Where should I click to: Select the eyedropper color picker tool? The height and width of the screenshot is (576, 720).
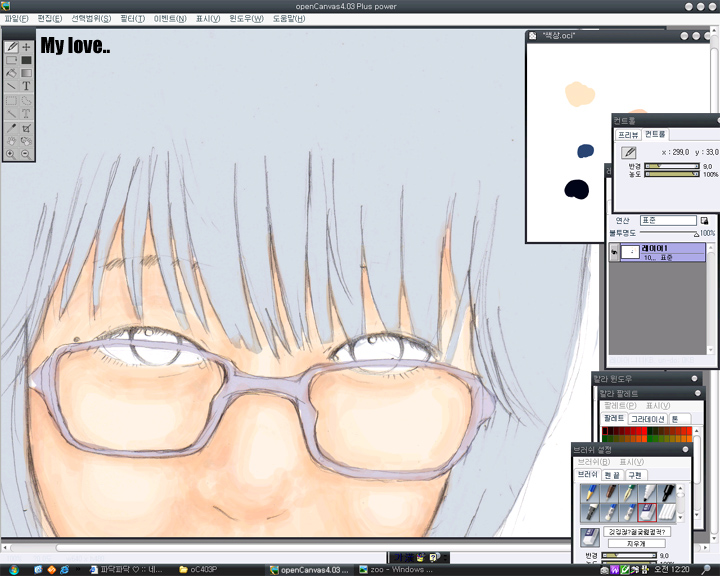11,128
